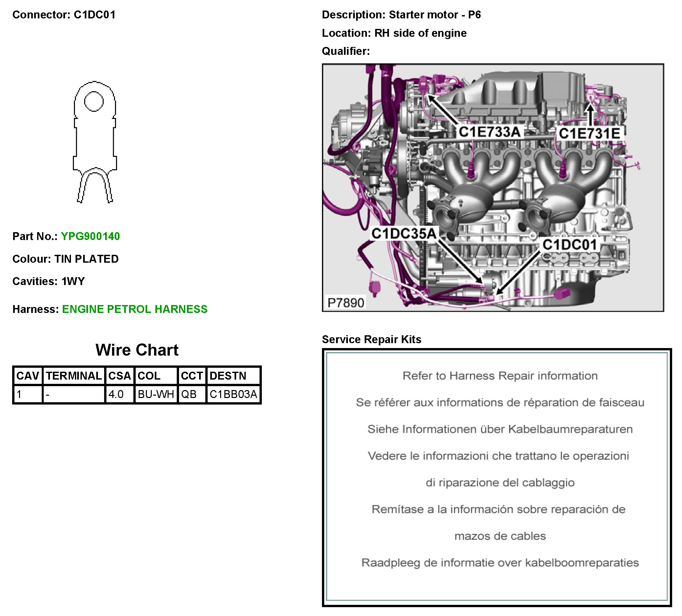682x616 pixels.
Task: Click the ring terminal connector drawing
Action: (95, 142)
